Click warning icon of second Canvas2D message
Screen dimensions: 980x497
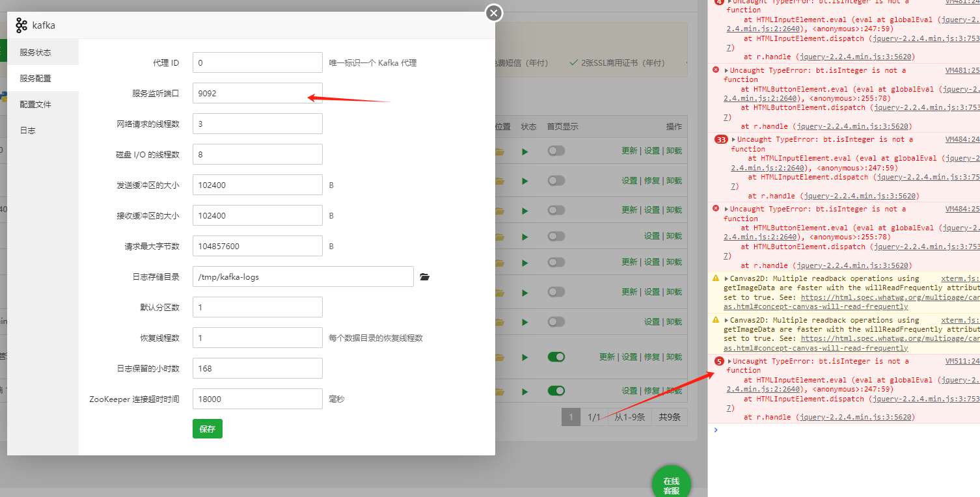pyautogui.click(x=716, y=320)
